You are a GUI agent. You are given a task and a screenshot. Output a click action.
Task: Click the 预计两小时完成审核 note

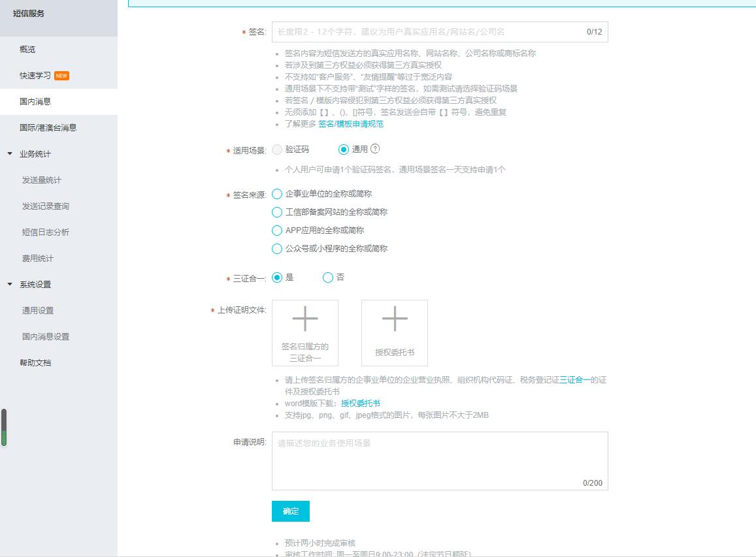[x=320, y=543]
